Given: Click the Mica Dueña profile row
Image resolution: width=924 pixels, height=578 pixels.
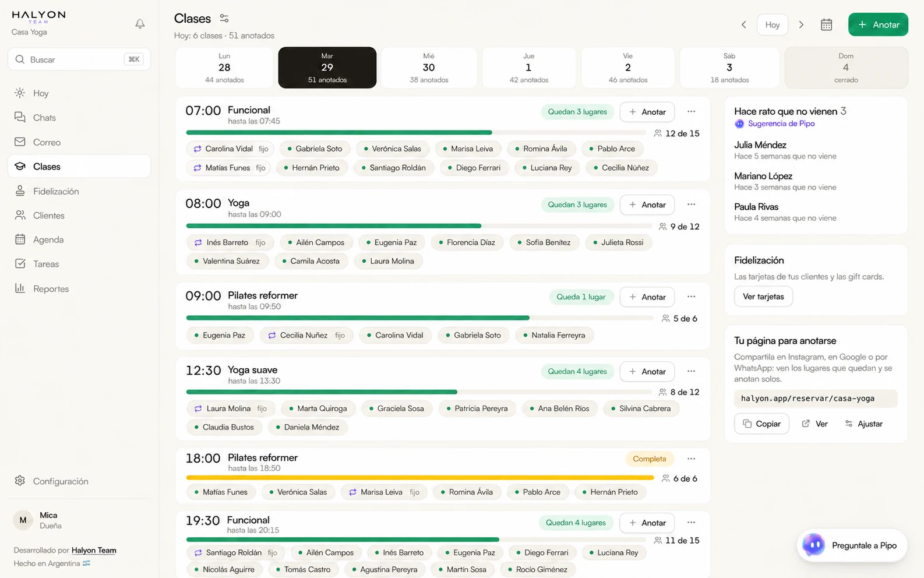Looking at the screenshot, I should (x=79, y=520).
